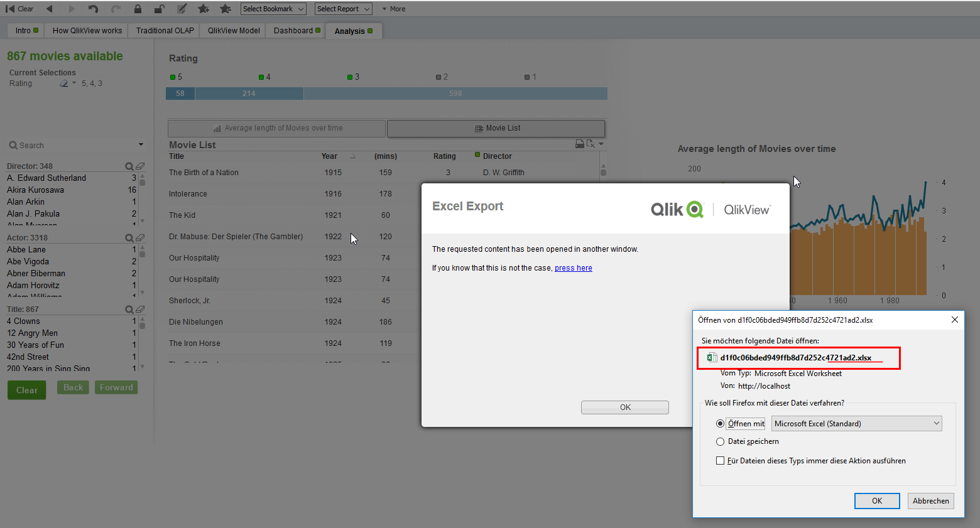Click the green Forward button
Viewport: 980px width, 528px height.
116,387
